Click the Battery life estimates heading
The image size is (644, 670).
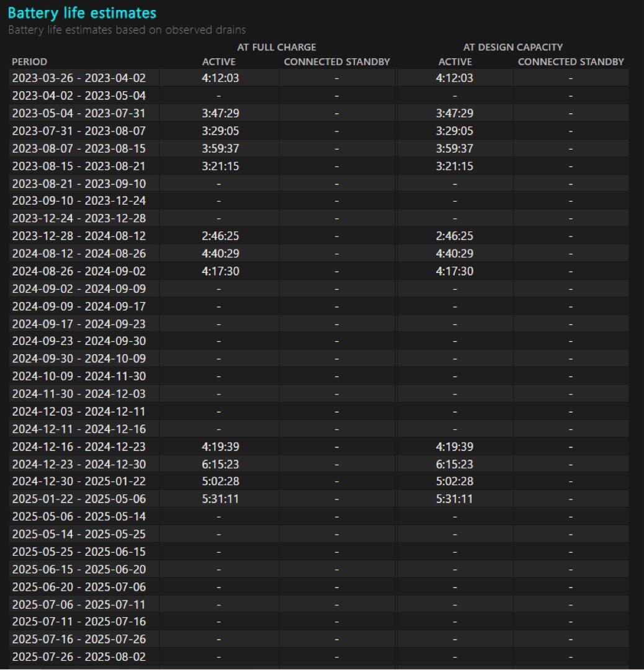point(82,13)
